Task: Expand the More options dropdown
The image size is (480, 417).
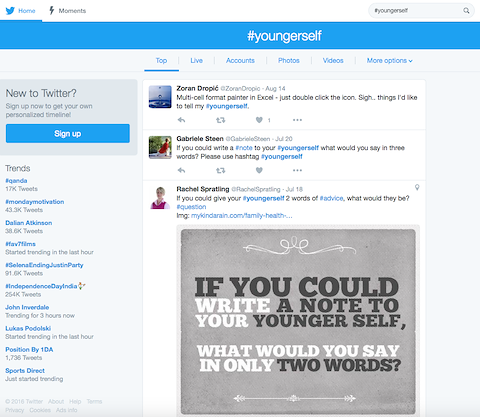Action: 389,61
